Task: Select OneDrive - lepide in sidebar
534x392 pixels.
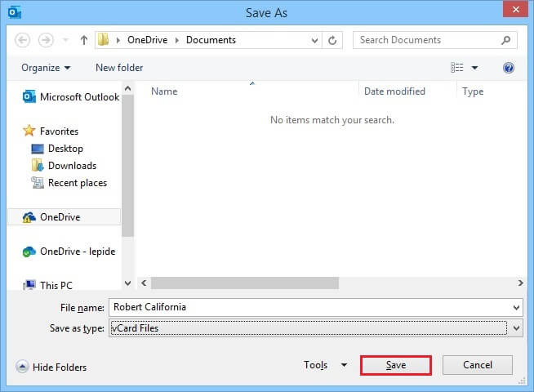Action: click(x=78, y=252)
